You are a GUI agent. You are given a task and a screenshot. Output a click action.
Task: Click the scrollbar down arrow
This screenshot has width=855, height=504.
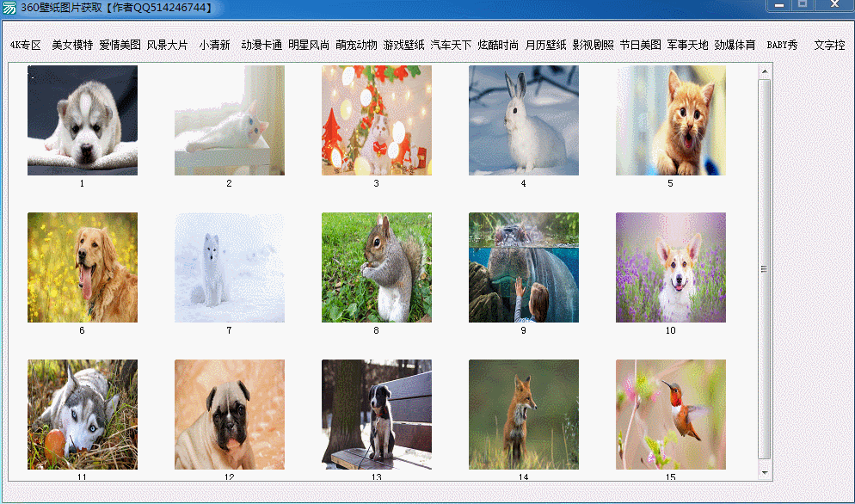coord(765,472)
